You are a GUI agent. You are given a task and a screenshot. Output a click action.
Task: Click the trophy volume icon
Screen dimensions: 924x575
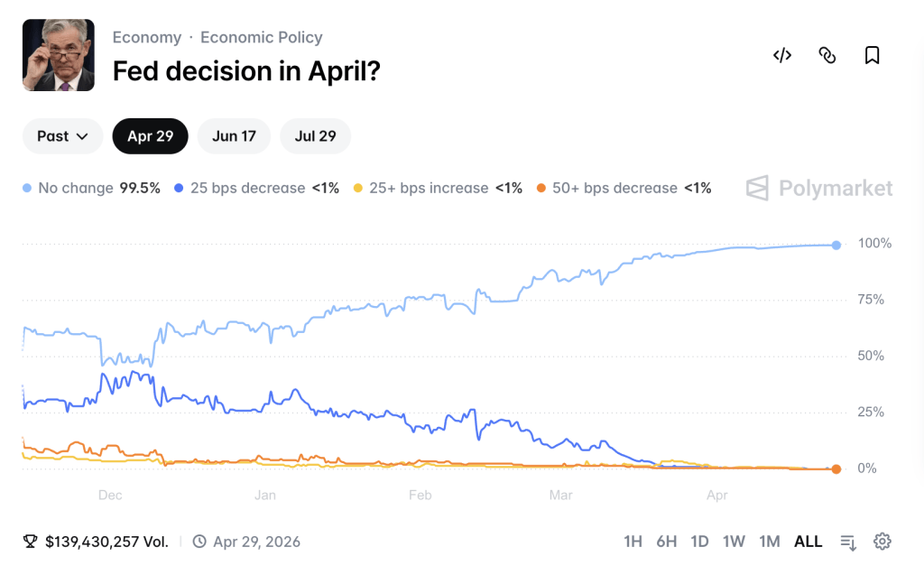click(x=31, y=542)
